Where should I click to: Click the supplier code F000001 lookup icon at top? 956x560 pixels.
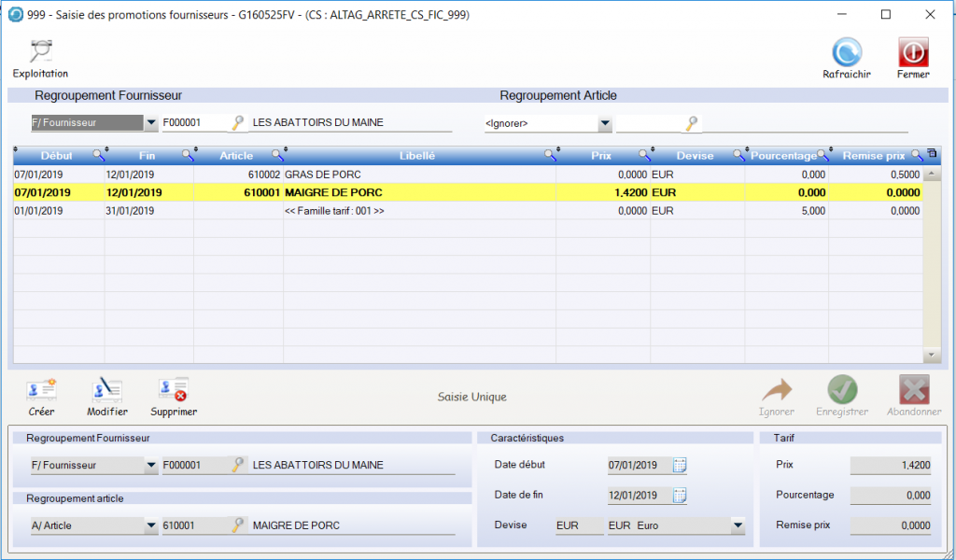(238, 122)
